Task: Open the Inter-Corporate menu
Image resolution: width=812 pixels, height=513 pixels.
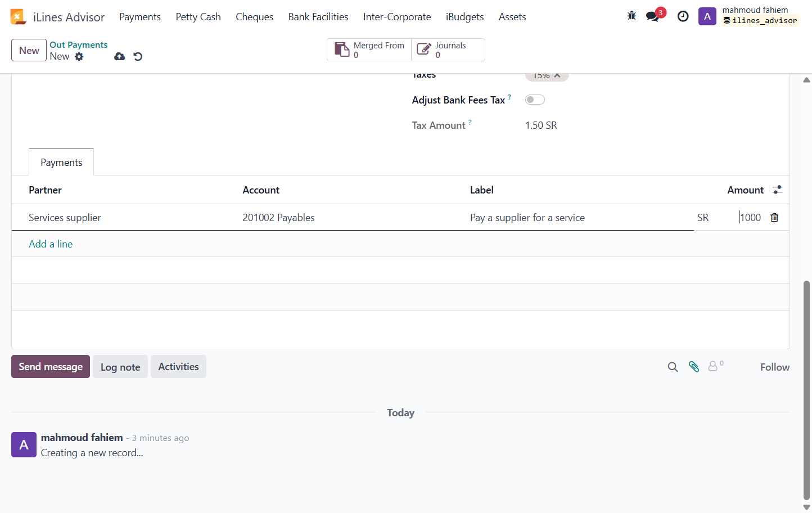Action: click(x=397, y=17)
